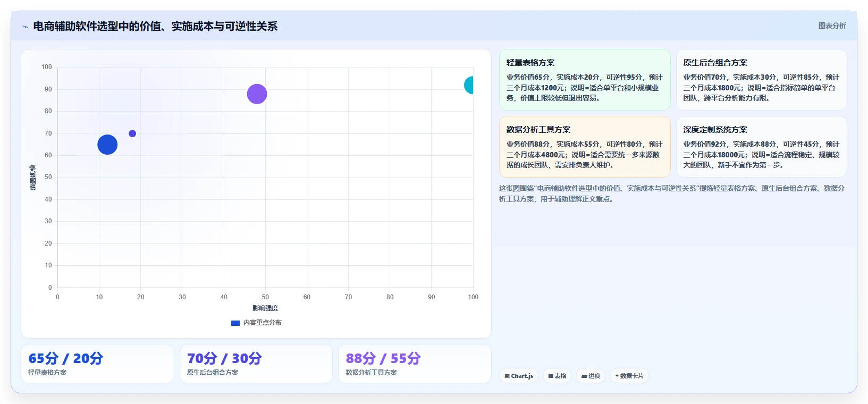This screenshot has width=868, height=404.
Task: Click the x-axis tick label 50
Action: tap(265, 297)
